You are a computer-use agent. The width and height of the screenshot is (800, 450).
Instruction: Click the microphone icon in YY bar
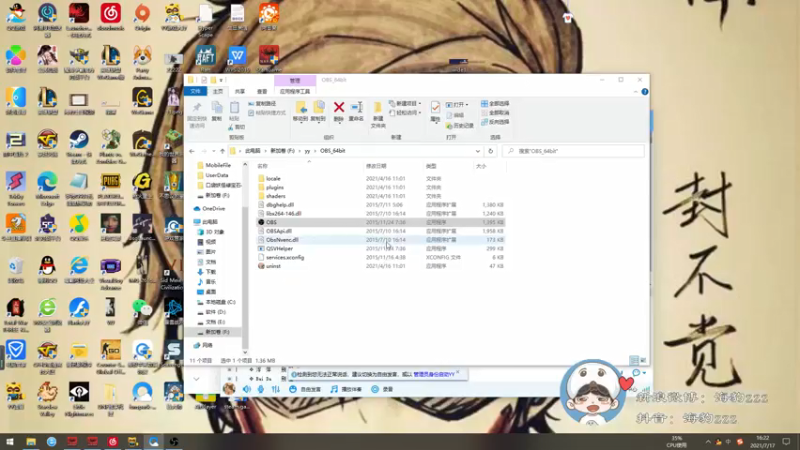click(x=261, y=389)
